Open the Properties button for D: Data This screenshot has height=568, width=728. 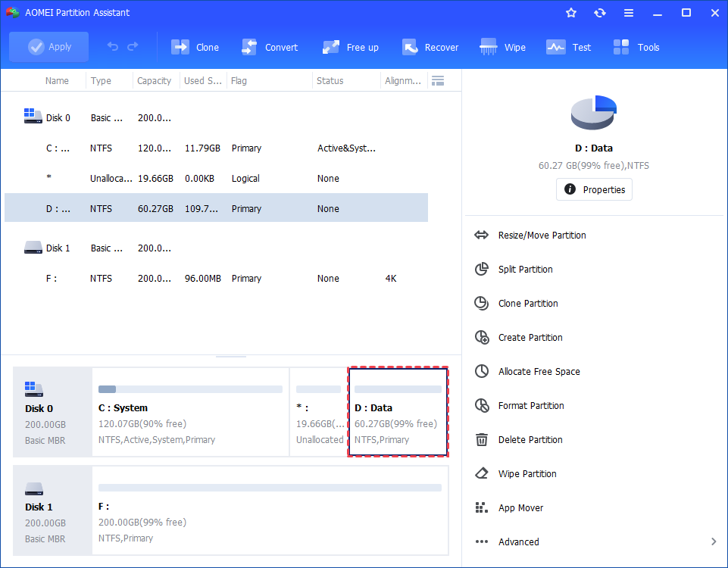click(x=594, y=189)
